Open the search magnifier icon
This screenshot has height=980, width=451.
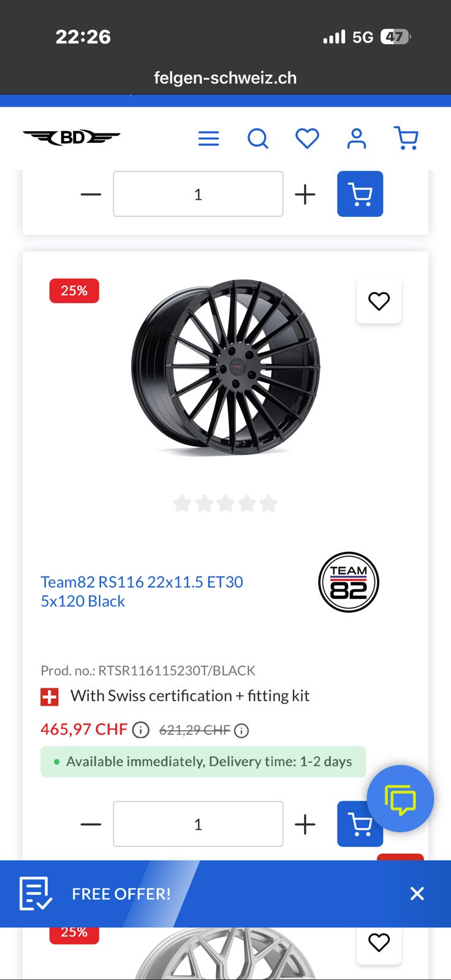tap(258, 138)
